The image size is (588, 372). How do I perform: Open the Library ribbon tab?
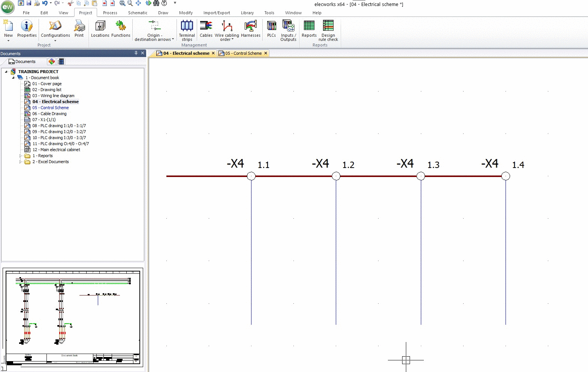247,13
